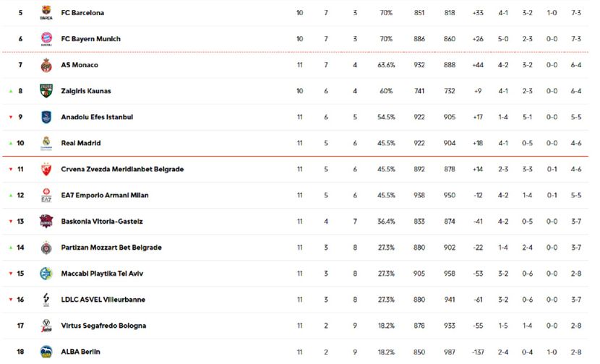
Task: Click the Anadolu Efes Istanbul logo
Action: 46,117
